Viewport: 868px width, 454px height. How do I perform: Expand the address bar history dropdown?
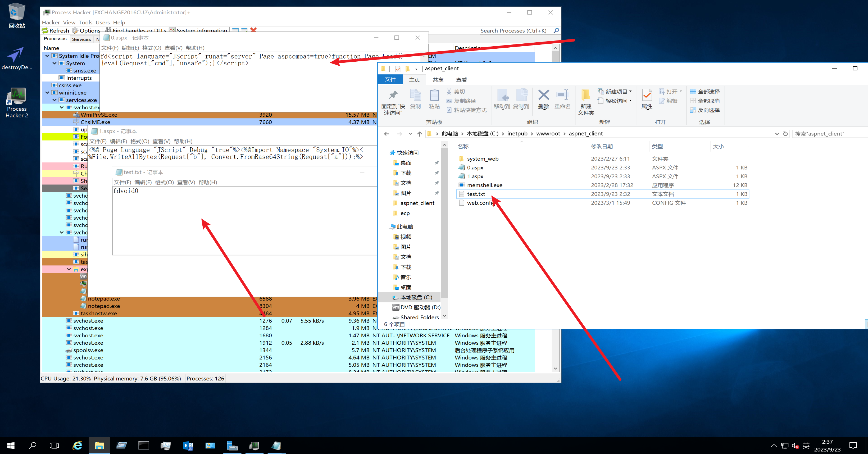point(777,134)
